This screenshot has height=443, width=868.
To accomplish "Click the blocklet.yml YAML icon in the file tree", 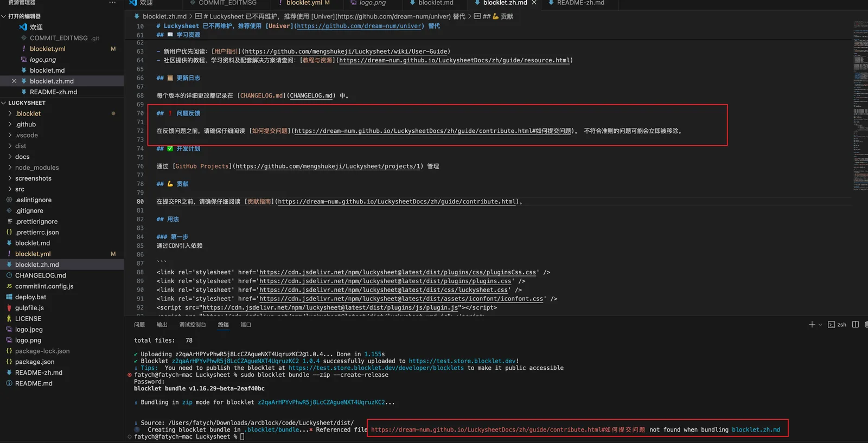I will pos(9,254).
